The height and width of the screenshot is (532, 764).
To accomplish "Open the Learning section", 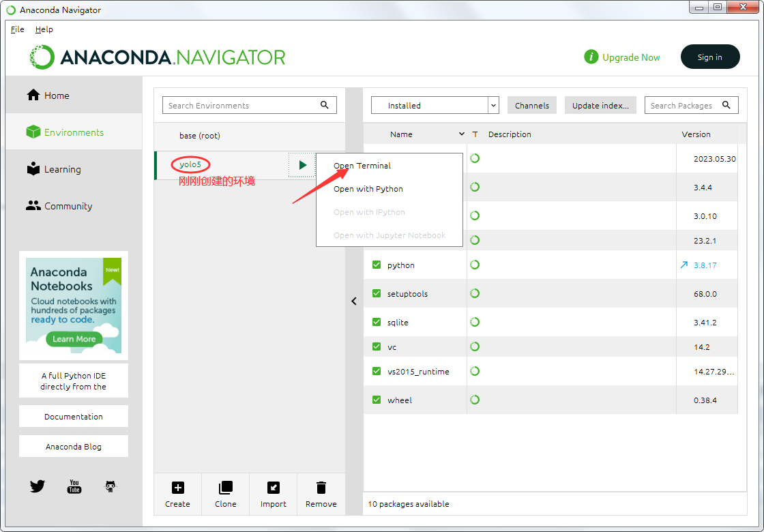I will pos(74,170).
